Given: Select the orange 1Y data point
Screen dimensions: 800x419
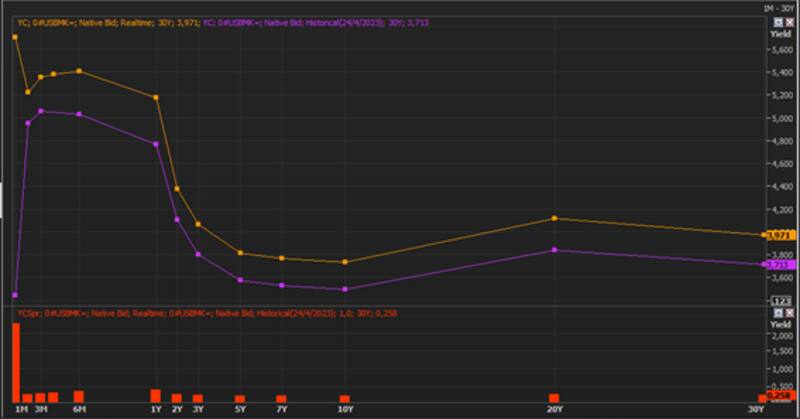Looking at the screenshot, I should pyautogui.click(x=156, y=97).
